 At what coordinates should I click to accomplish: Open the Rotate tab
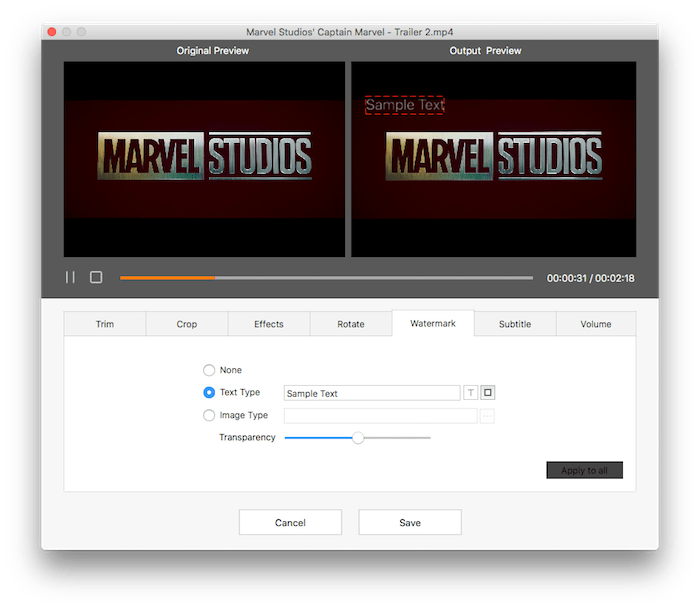point(351,324)
